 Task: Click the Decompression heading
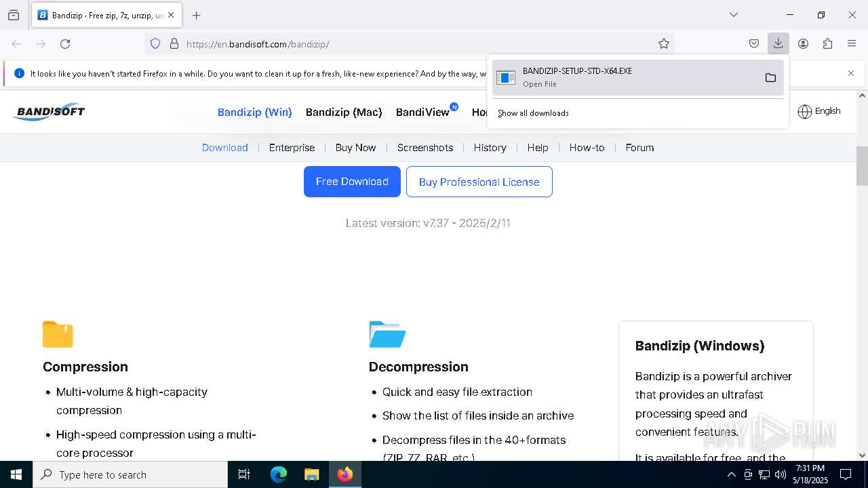point(418,367)
